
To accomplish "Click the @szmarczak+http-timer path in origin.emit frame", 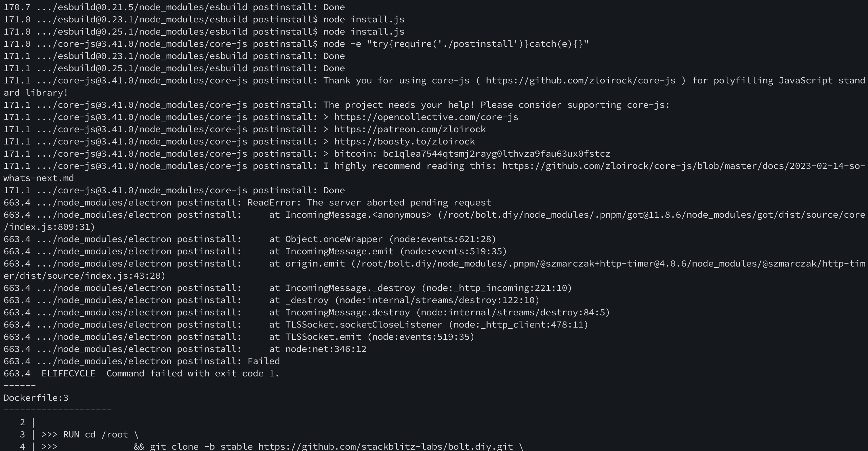I will (610, 264).
